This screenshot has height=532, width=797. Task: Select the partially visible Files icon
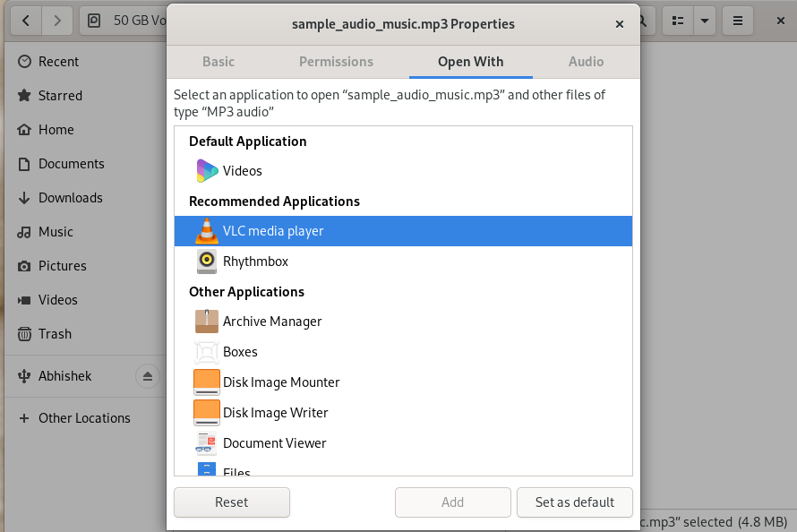(207, 469)
